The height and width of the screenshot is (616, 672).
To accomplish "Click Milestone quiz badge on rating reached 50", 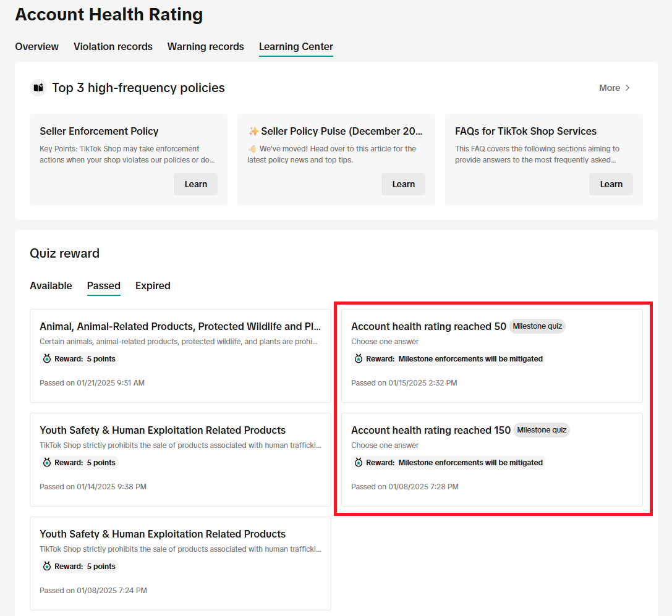I will pyautogui.click(x=537, y=326).
